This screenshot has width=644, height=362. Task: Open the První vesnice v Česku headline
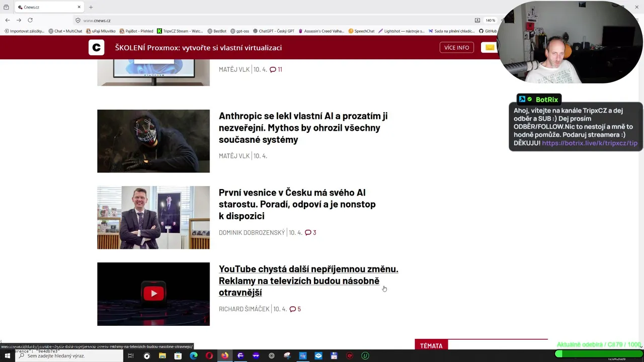(297, 204)
